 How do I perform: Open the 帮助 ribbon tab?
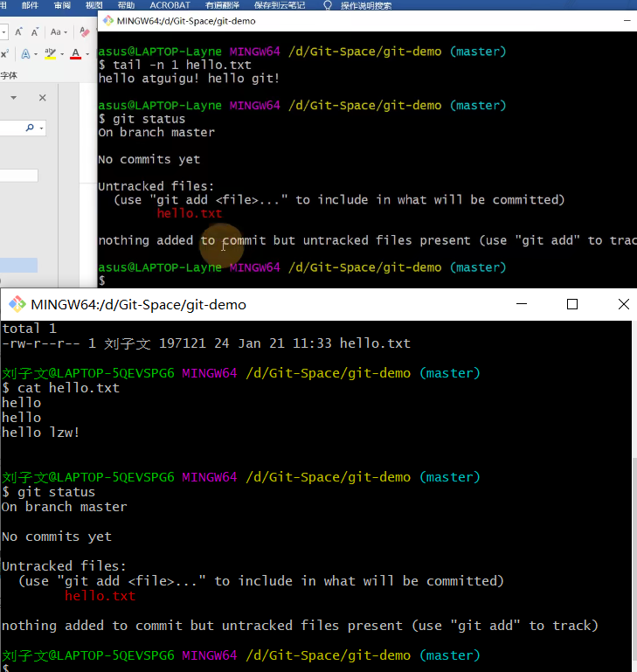coord(126,5)
